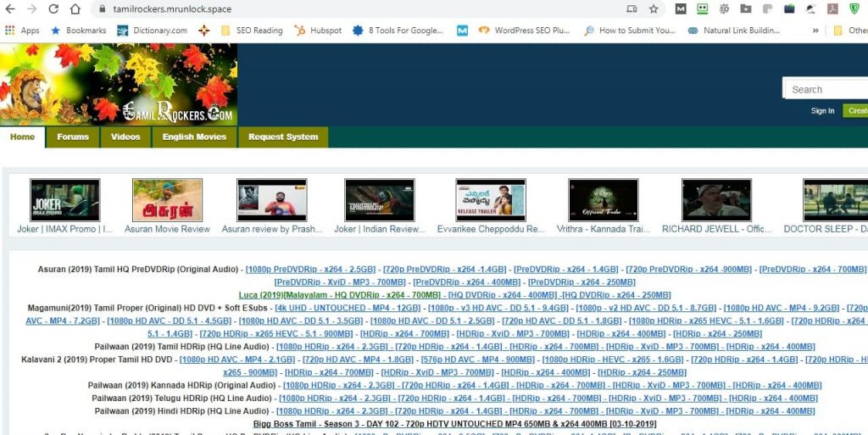Open the dark M extension

point(681,8)
